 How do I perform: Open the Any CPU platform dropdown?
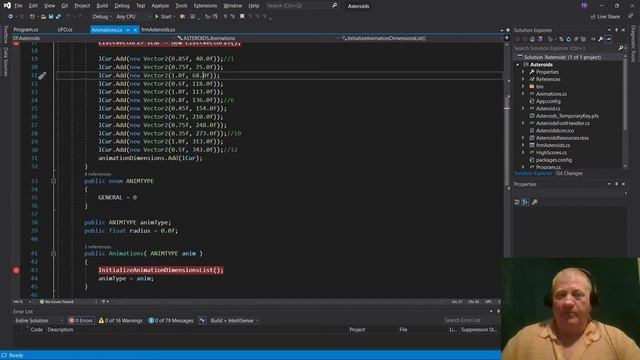(x=133, y=16)
